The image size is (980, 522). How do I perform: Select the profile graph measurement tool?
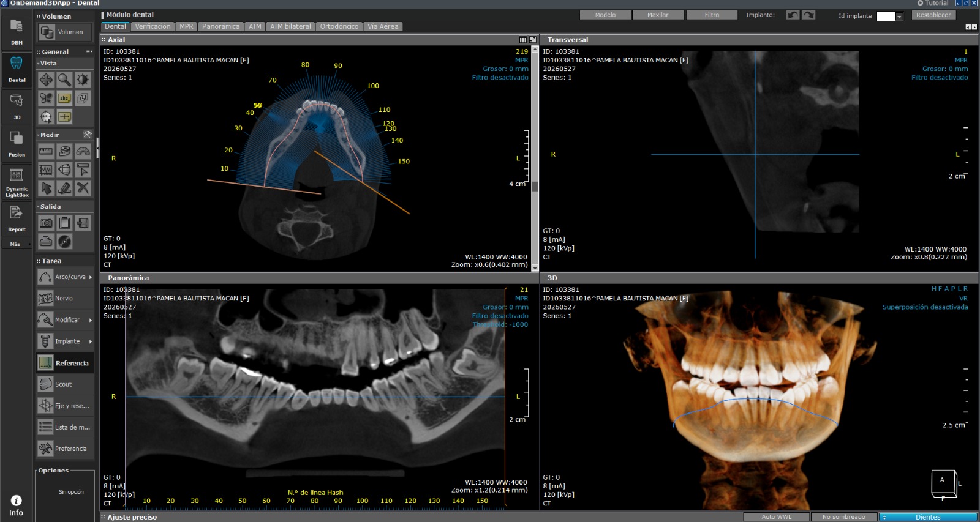click(46, 170)
